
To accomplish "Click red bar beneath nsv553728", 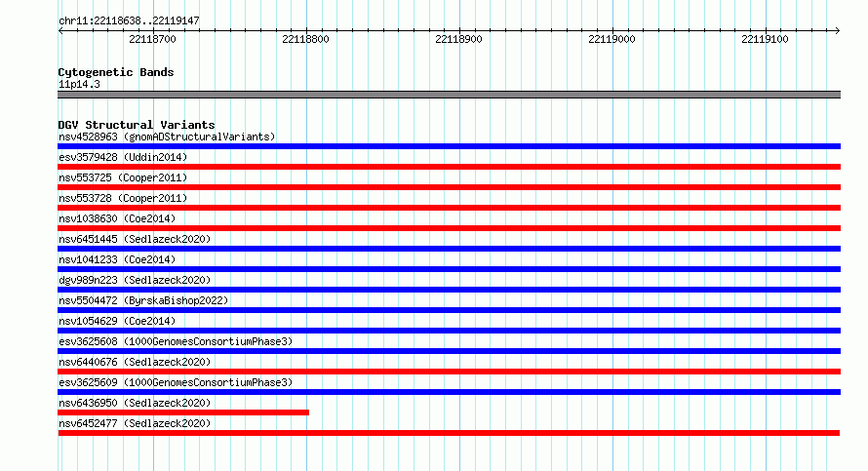I will (449, 208).
